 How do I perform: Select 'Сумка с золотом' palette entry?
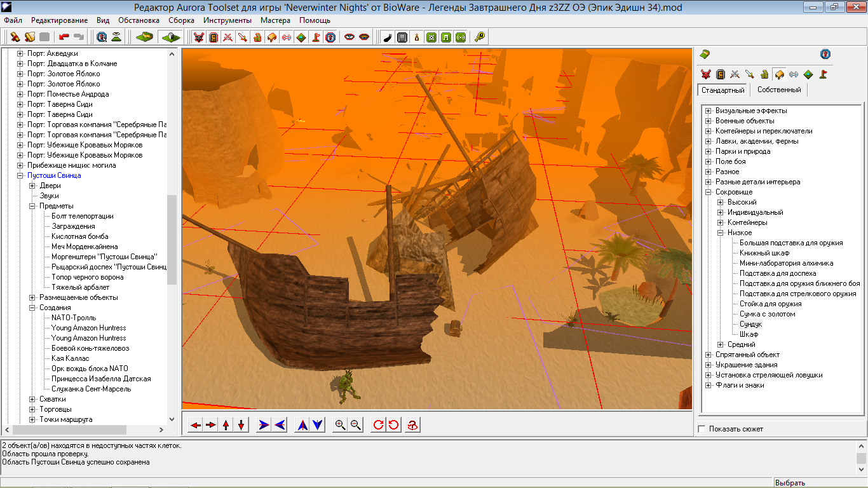[767, 314]
